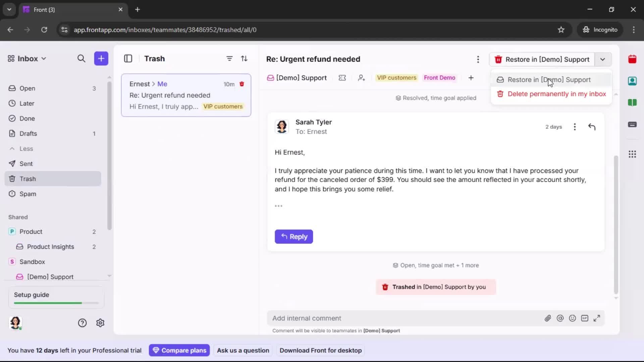Switch to the Spam folder

click(28, 194)
